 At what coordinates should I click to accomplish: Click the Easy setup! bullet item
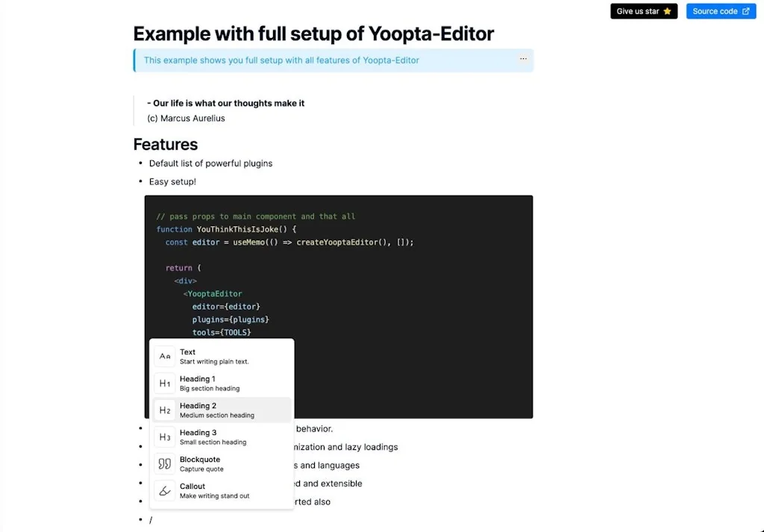coord(172,181)
